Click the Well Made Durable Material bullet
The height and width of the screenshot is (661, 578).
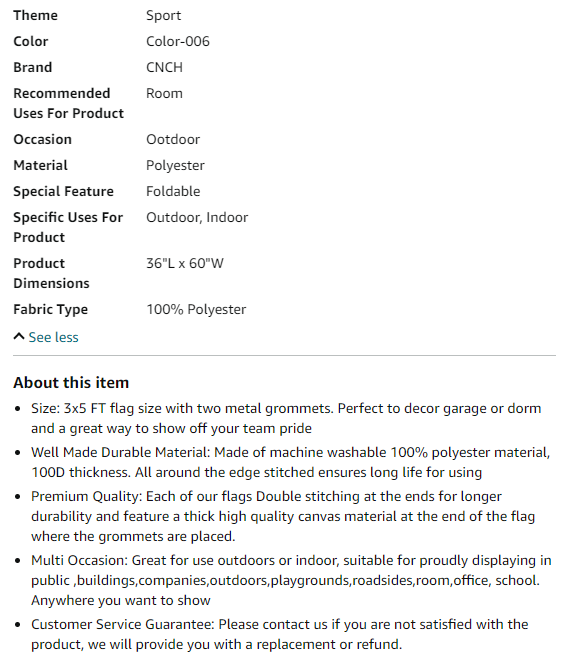pos(291,462)
